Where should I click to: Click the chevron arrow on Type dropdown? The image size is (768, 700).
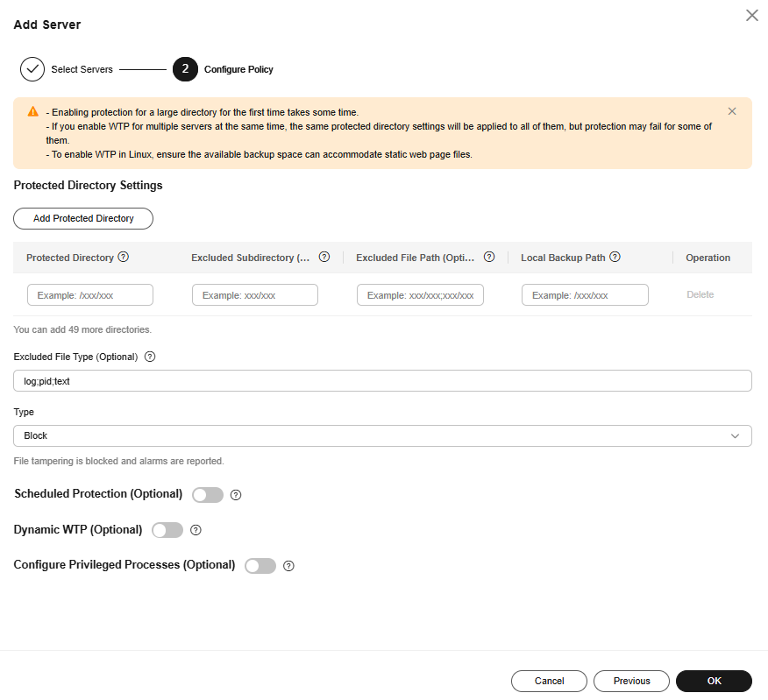pyautogui.click(x=735, y=435)
